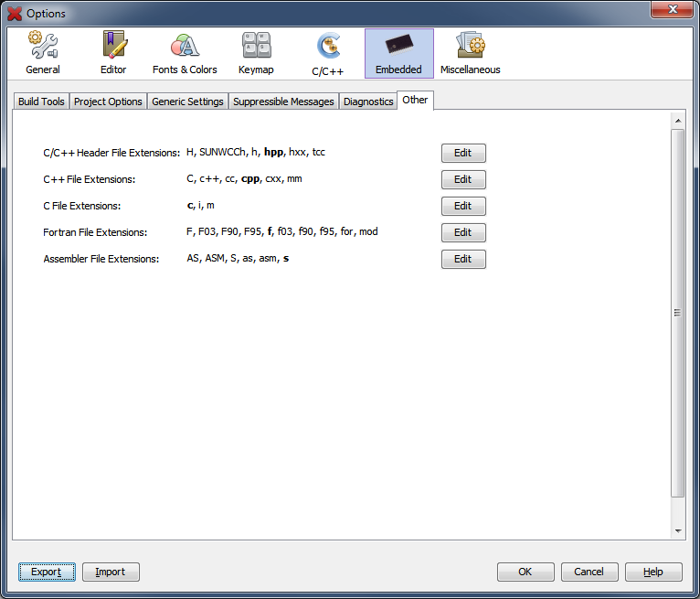Switch to the Project Options tab

click(108, 102)
